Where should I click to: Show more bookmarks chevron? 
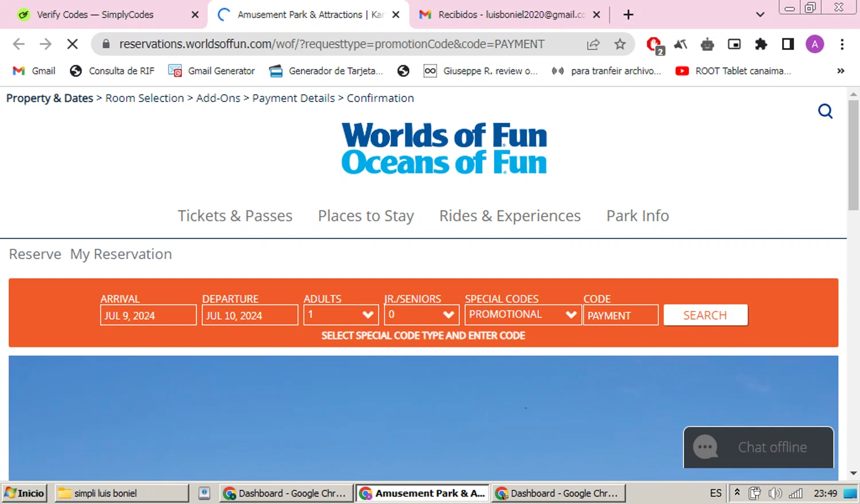coord(841,71)
